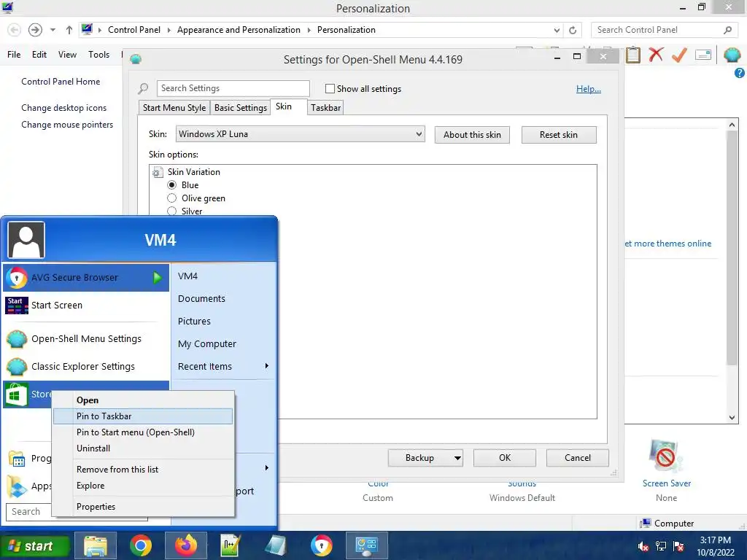The width and height of the screenshot is (747, 560).
Task: Click the orange checkmark properties toolbar icon
Action: (679, 55)
